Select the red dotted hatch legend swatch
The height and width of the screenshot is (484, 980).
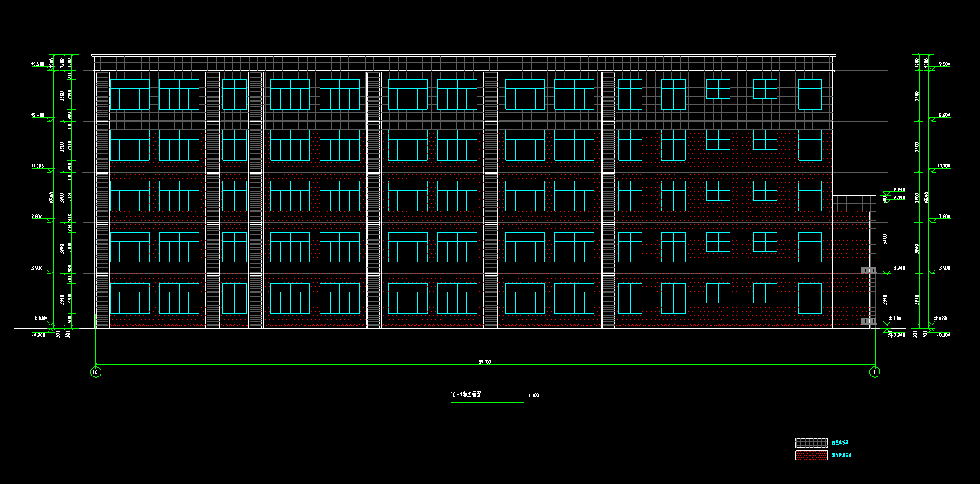coord(811,456)
